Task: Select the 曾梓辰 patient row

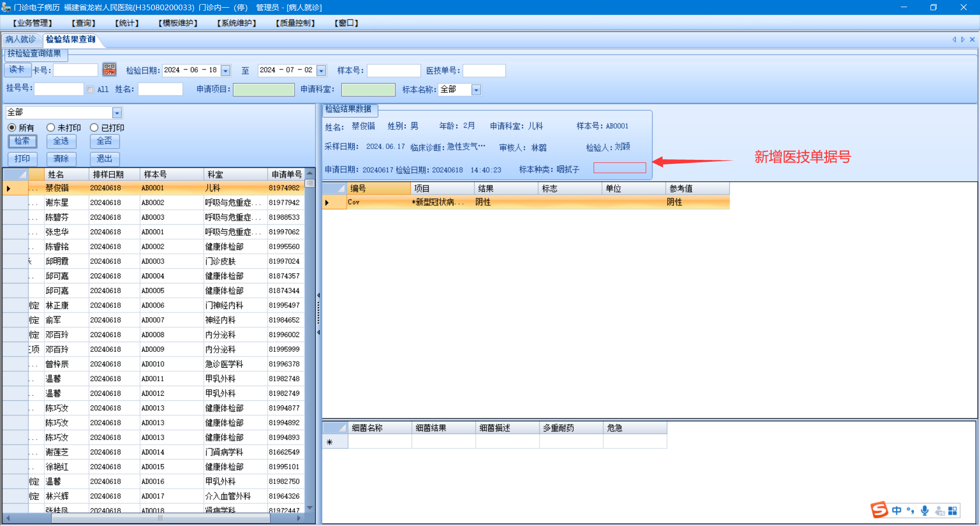Action: click(x=154, y=365)
